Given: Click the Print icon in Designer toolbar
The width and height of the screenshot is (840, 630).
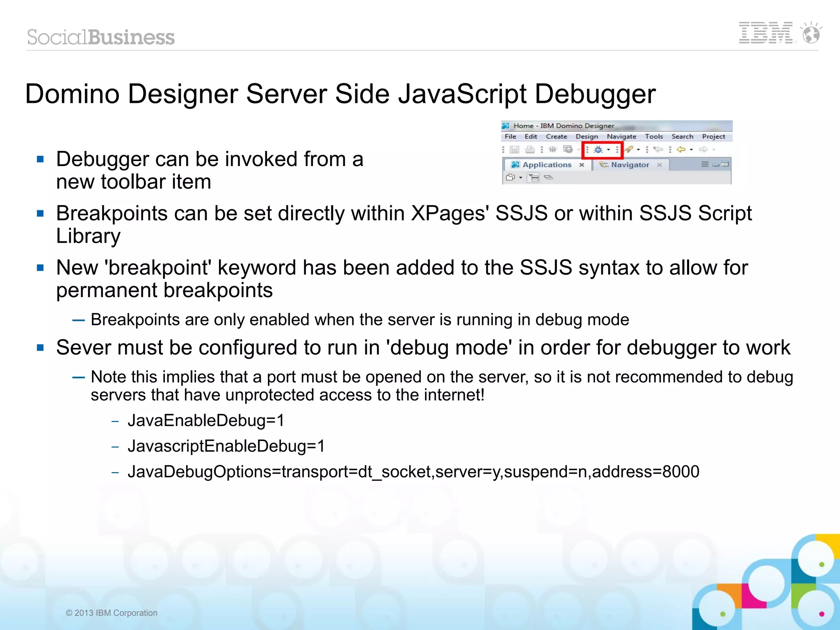Looking at the screenshot, I should coord(530,150).
